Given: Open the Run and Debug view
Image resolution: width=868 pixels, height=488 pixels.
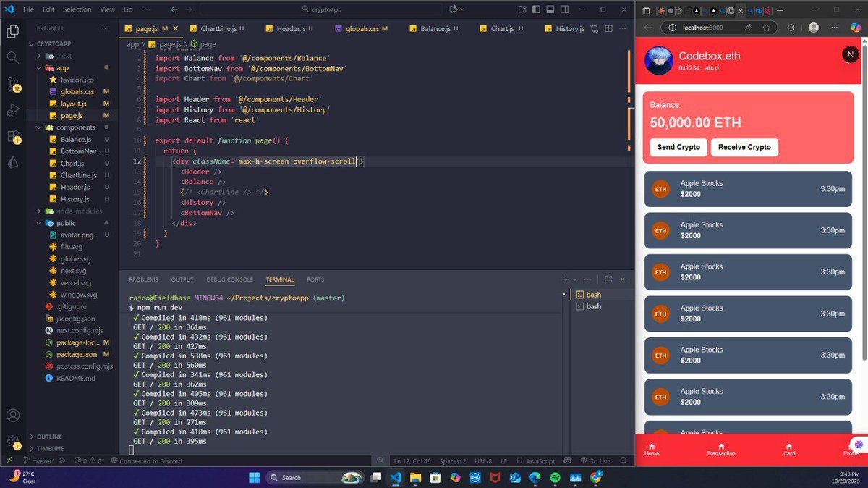Looking at the screenshot, I should pos(12,110).
